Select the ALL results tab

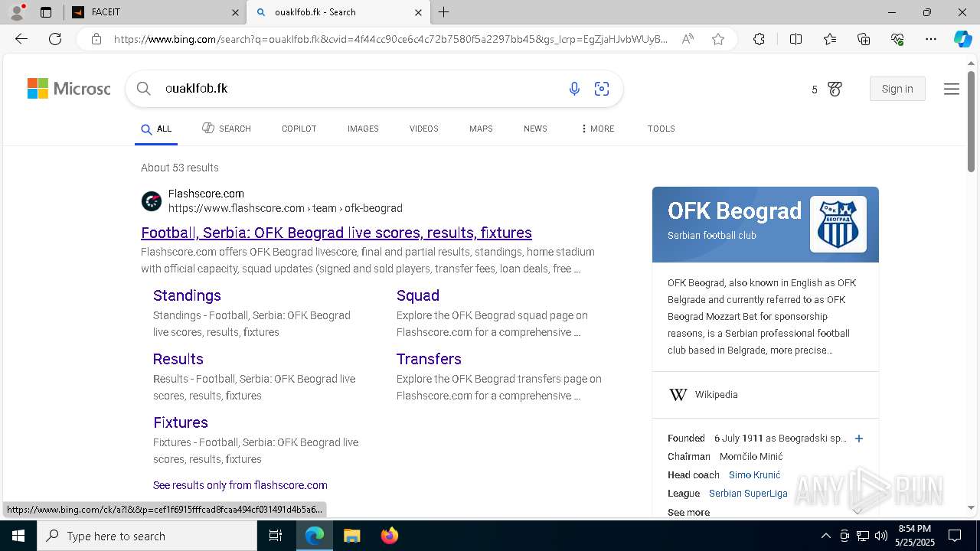156,129
